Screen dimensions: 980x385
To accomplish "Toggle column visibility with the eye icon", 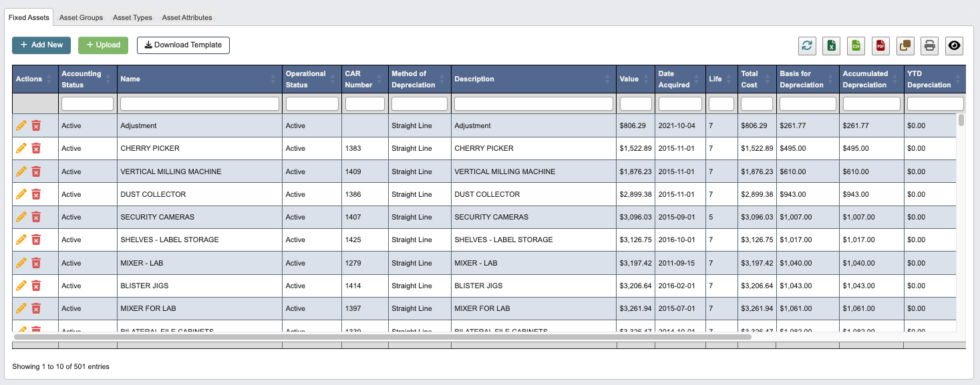I will point(954,45).
